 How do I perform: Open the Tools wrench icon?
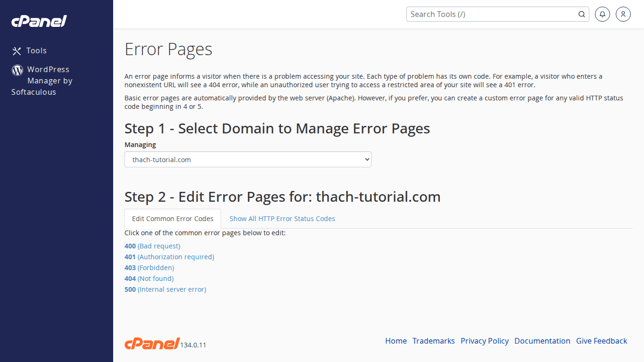[x=17, y=51]
